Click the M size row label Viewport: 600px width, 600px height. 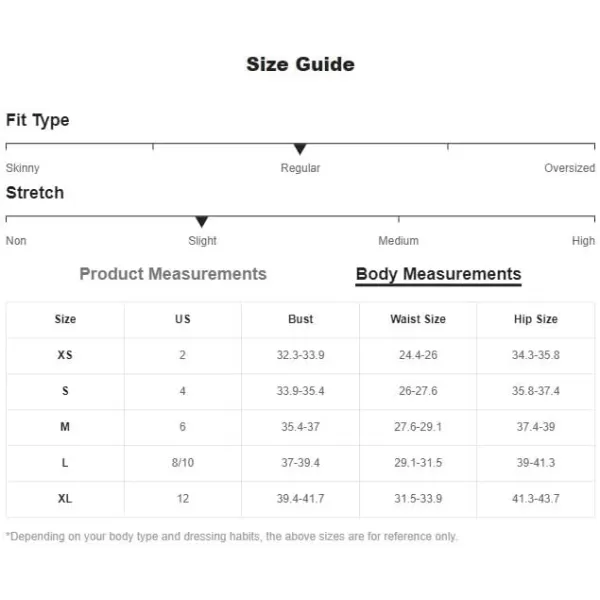pos(65,427)
